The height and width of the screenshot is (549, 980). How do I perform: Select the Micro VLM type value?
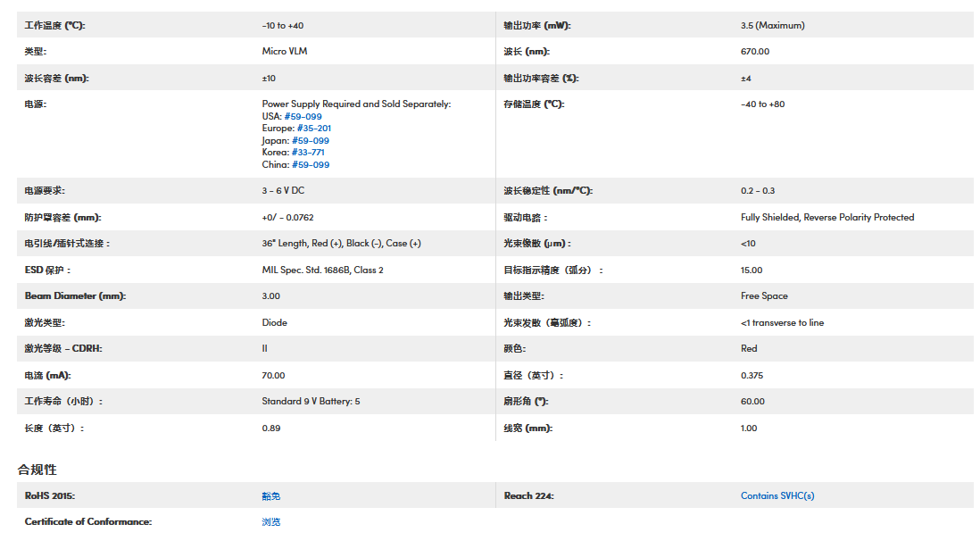[284, 52]
